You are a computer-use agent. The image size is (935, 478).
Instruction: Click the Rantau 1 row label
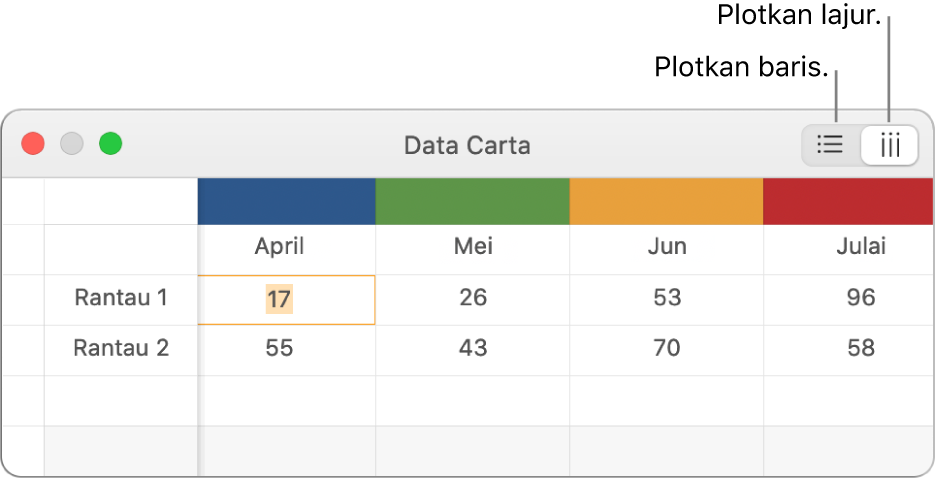pyautogui.click(x=121, y=298)
